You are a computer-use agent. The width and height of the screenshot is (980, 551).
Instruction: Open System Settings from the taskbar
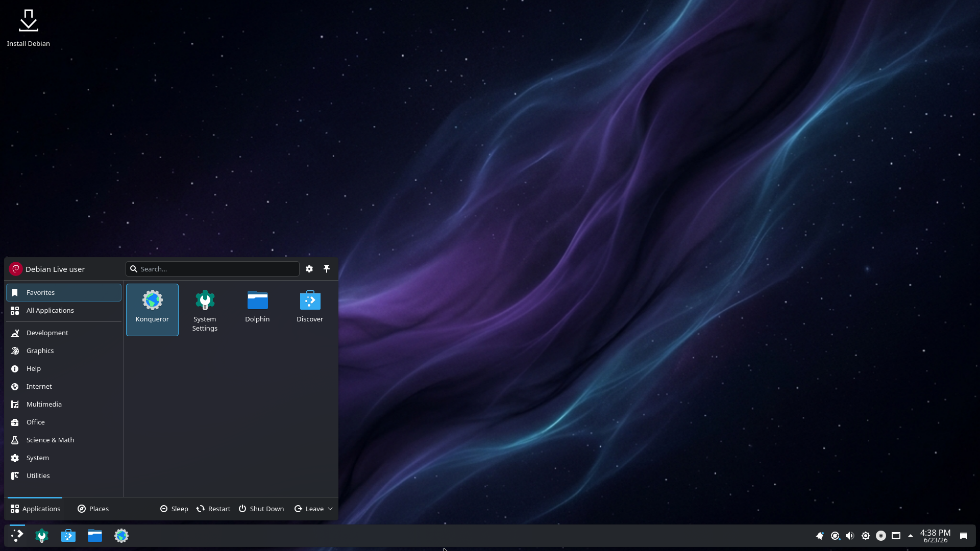[x=42, y=535]
